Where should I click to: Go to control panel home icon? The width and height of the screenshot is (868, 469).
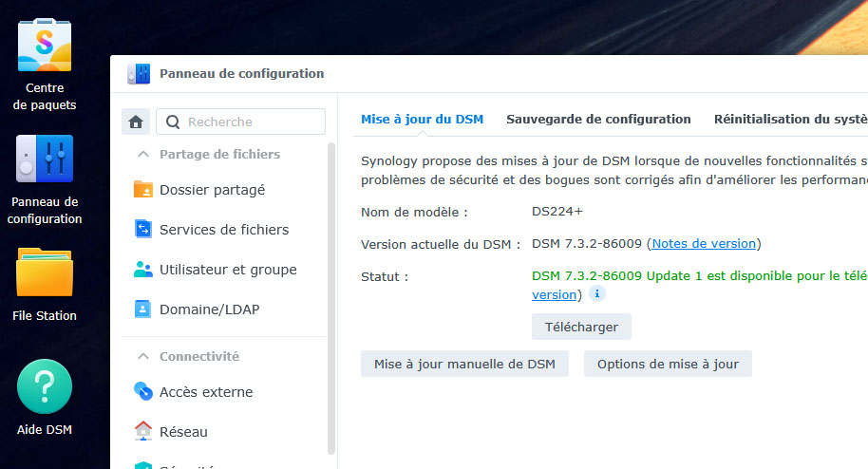coord(136,122)
